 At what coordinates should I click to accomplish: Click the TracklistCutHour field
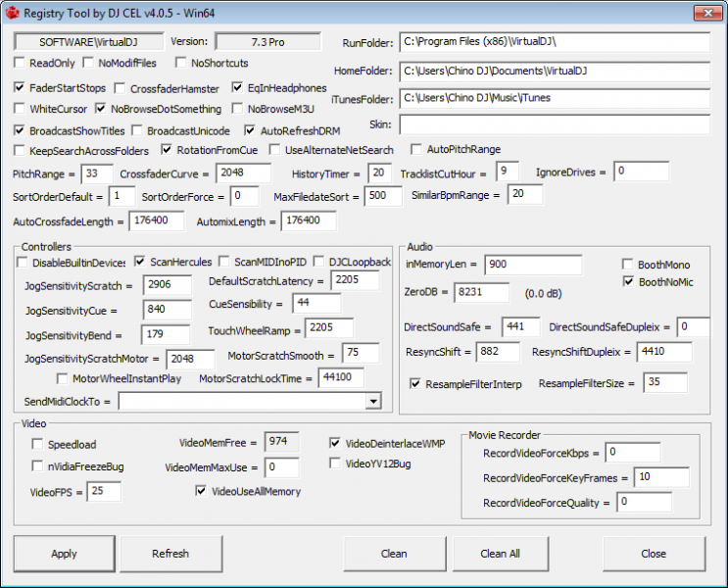pyautogui.click(x=508, y=171)
